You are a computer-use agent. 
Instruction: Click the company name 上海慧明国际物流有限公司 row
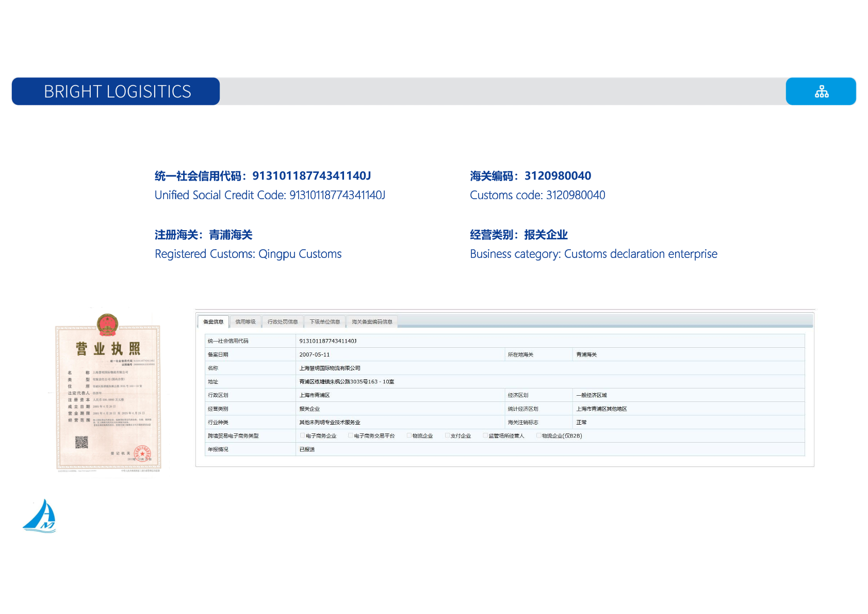pyautogui.click(x=331, y=368)
